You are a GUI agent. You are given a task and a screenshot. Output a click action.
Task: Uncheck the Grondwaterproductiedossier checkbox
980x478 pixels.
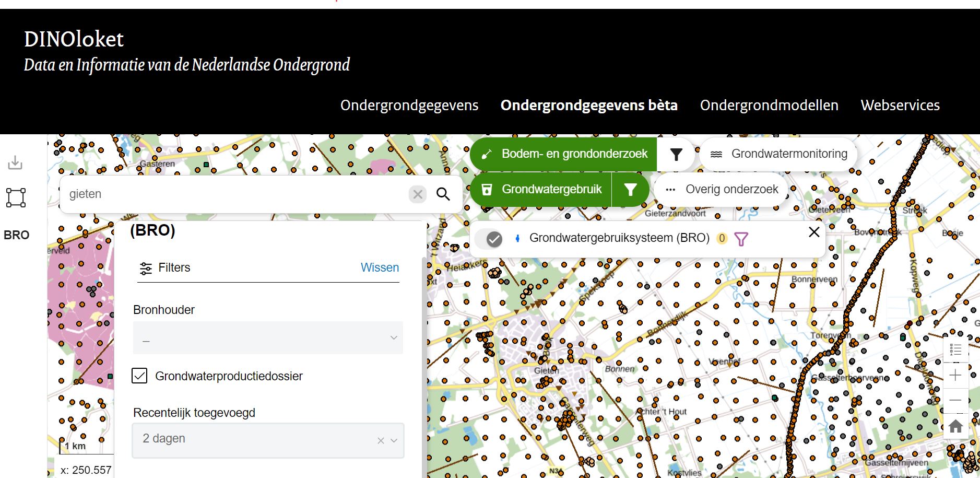(x=139, y=376)
